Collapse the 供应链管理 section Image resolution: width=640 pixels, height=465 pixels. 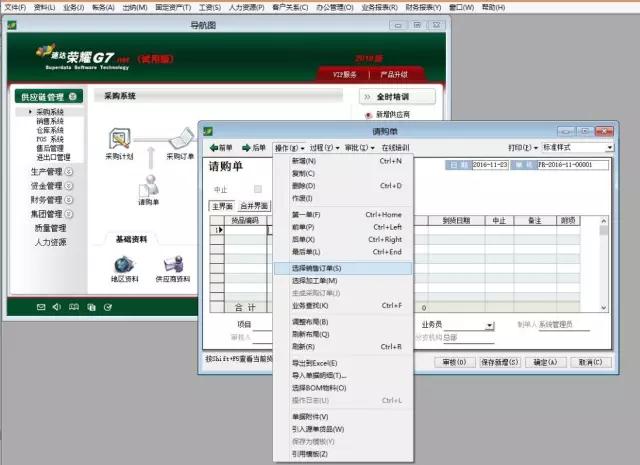click(x=73, y=96)
